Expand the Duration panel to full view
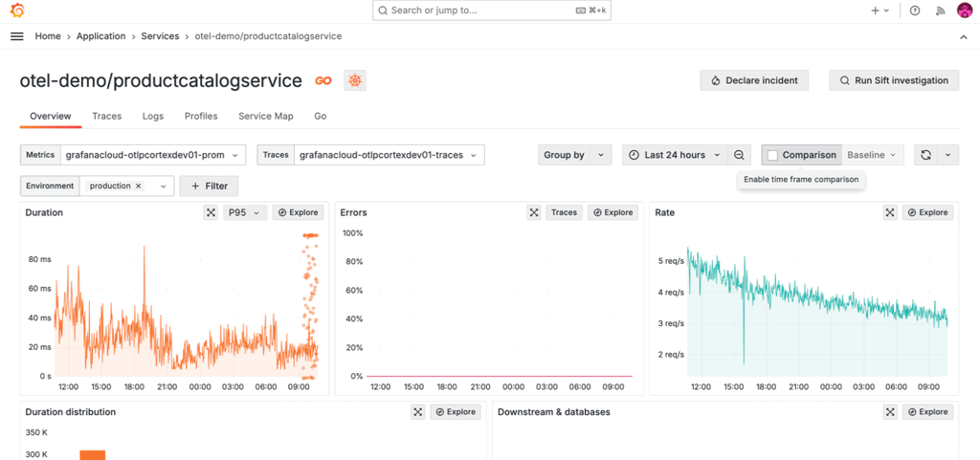The height and width of the screenshot is (460, 980). (212, 212)
